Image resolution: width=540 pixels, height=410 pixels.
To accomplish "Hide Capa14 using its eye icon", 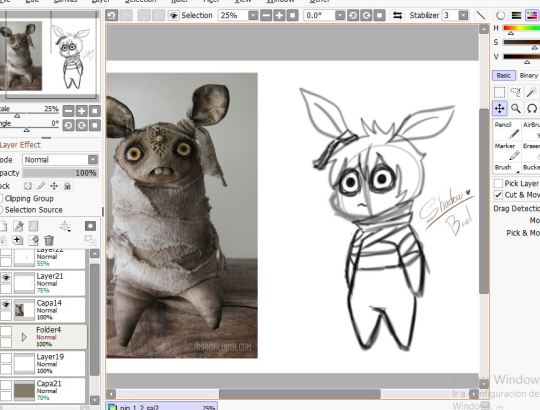I will pyautogui.click(x=6, y=305).
